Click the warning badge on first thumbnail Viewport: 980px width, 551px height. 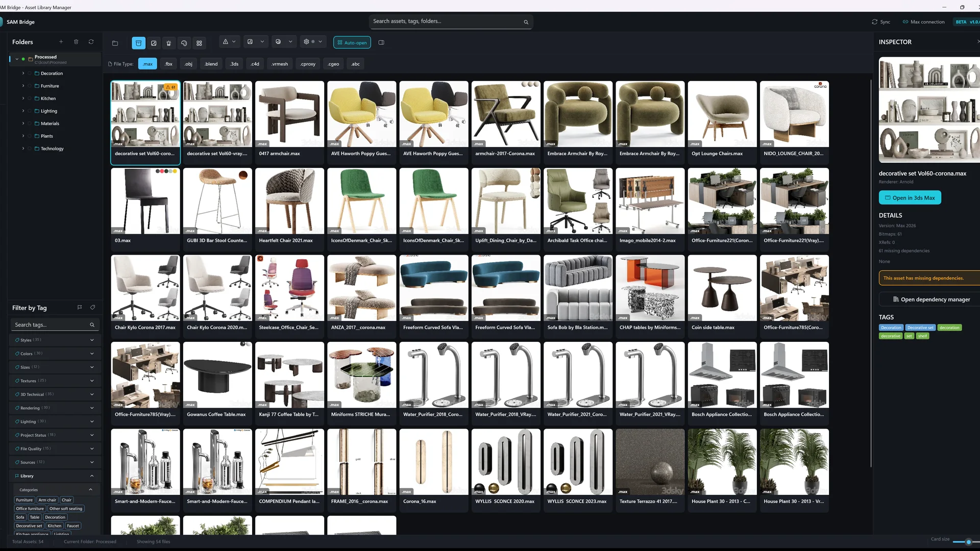coord(170,87)
